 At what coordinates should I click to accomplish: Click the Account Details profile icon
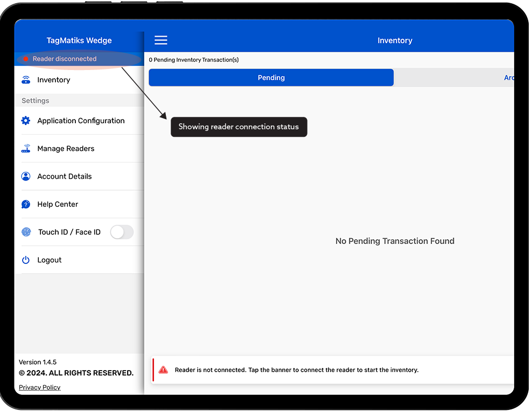tap(26, 177)
